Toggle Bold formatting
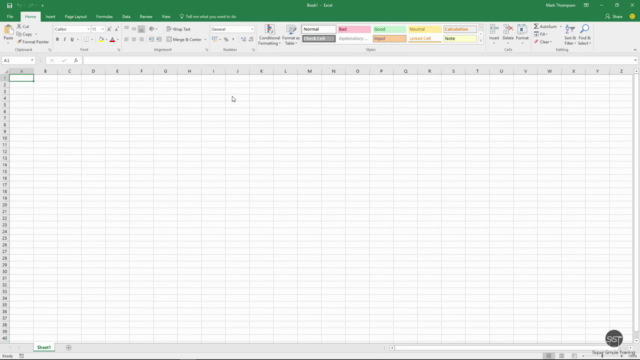Image resolution: width=640 pixels, height=360 pixels. pyautogui.click(x=57, y=40)
